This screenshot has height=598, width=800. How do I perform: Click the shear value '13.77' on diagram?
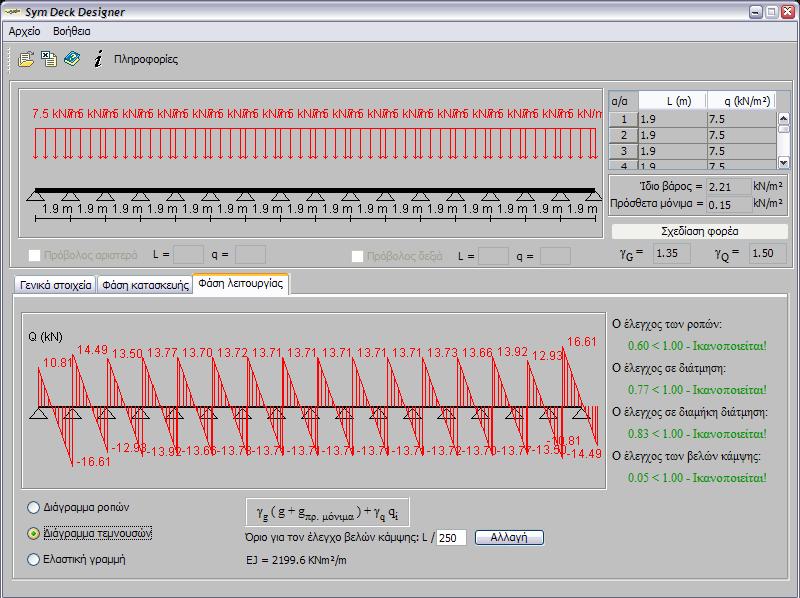[162, 353]
